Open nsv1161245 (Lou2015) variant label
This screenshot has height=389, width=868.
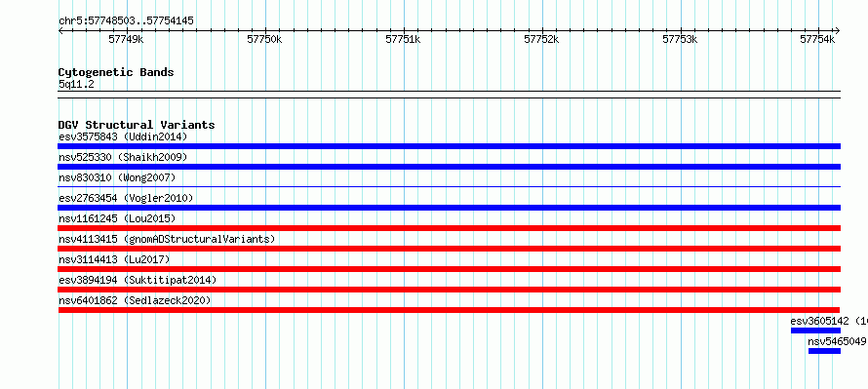pyautogui.click(x=117, y=218)
